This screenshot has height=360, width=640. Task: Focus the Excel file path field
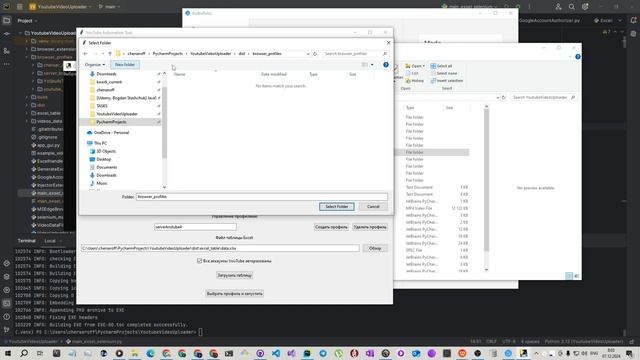tap(220, 248)
